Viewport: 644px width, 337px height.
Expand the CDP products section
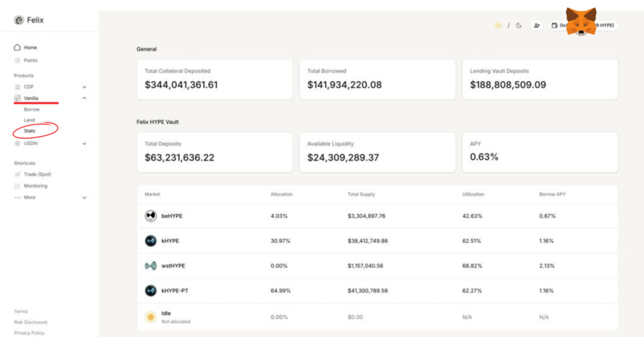84,87
